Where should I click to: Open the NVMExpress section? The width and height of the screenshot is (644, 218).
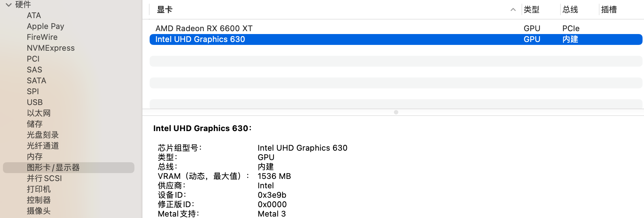pos(51,48)
